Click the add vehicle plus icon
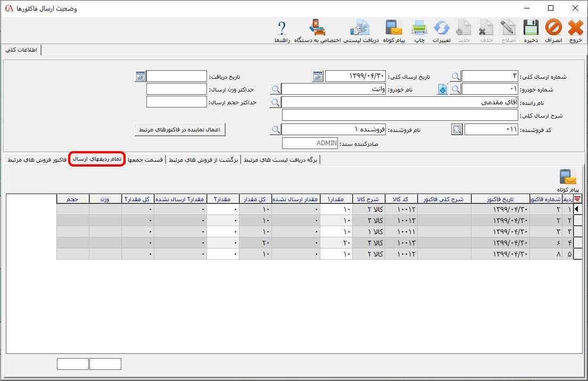 coord(442,89)
